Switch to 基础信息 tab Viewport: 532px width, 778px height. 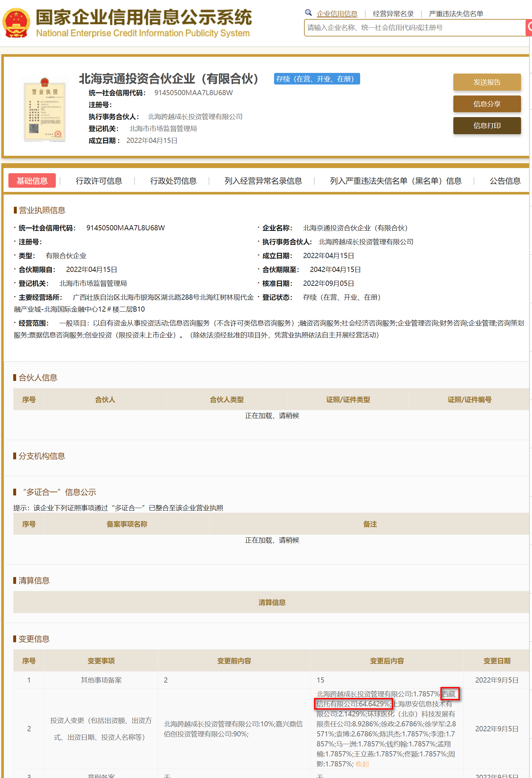tap(32, 181)
